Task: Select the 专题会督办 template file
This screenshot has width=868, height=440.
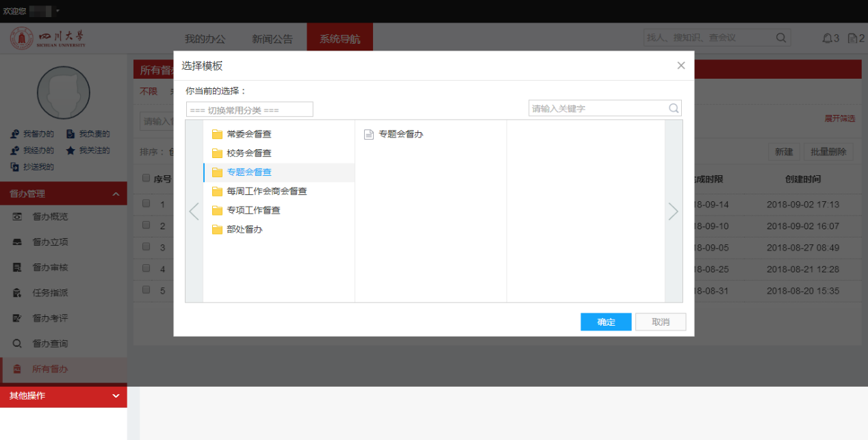Action: [x=400, y=134]
